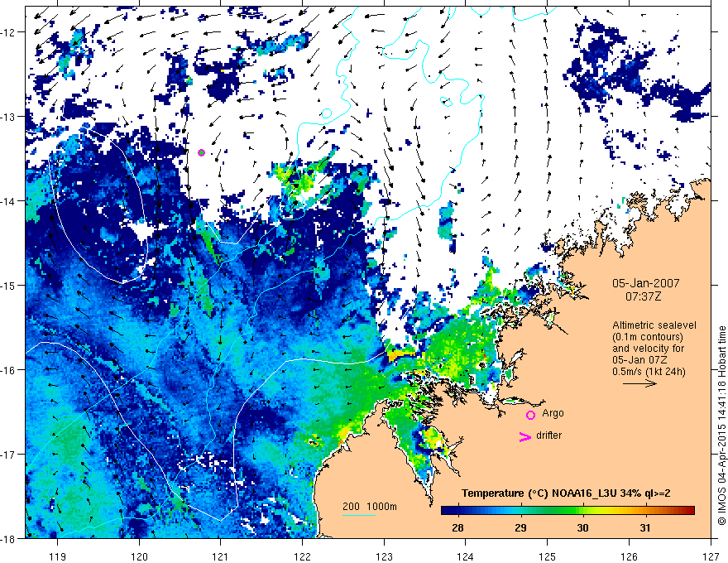The width and height of the screenshot is (728, 563).
Task: Click the IMOS copyright text on right edge
Action: 721,426
